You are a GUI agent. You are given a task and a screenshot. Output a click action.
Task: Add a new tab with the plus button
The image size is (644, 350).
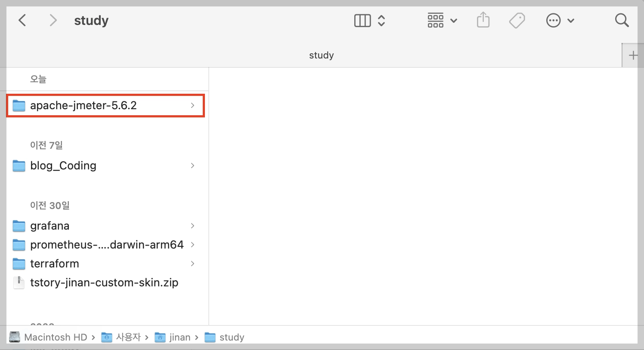(x=633, y=55)
